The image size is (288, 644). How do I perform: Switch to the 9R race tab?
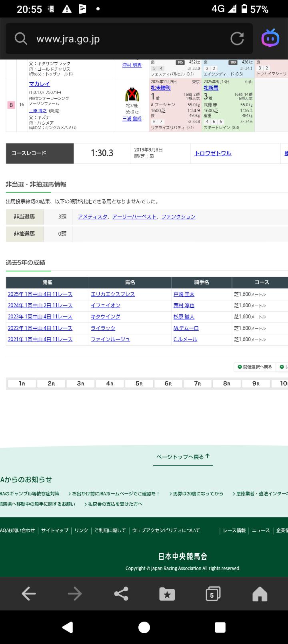click(256, 384)
